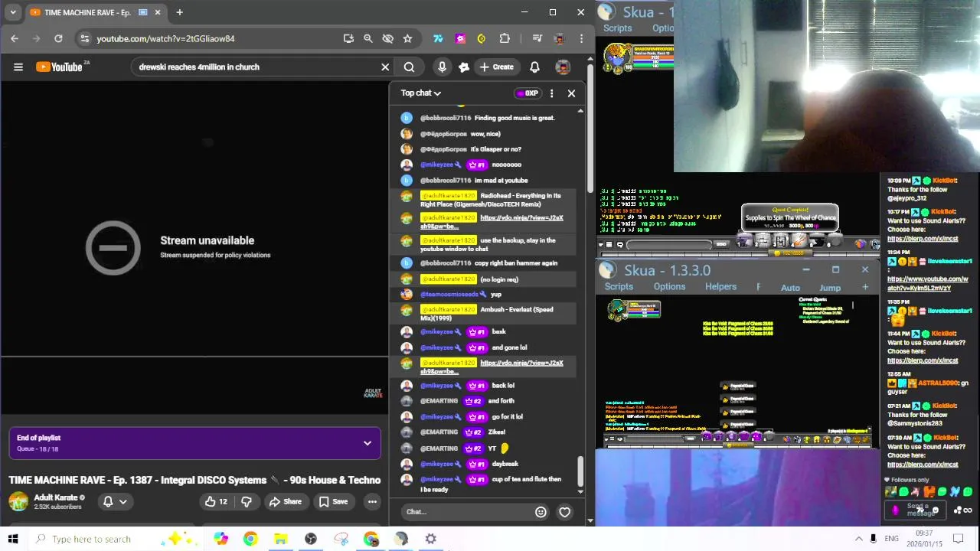Click the install app icon in address bar
980x551 pixels.
click(x=348, y=38)
